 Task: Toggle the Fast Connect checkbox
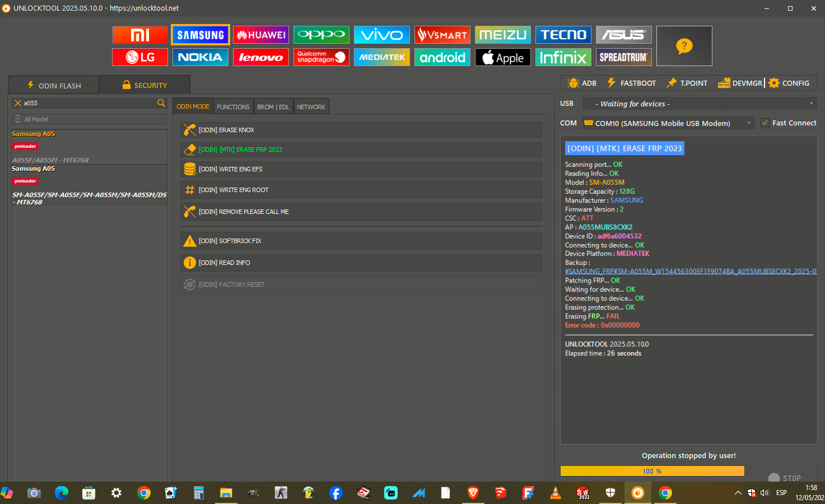[765, 123]
